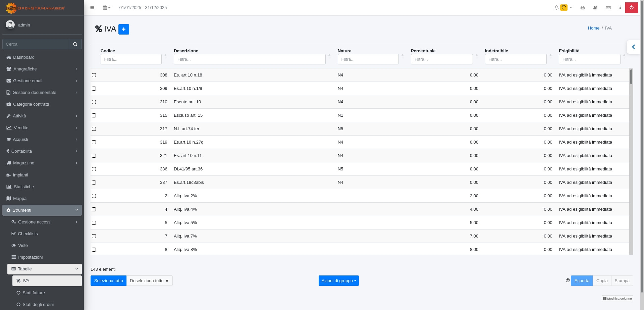Click the blue plus button to add IVA

tap(123, 30)
